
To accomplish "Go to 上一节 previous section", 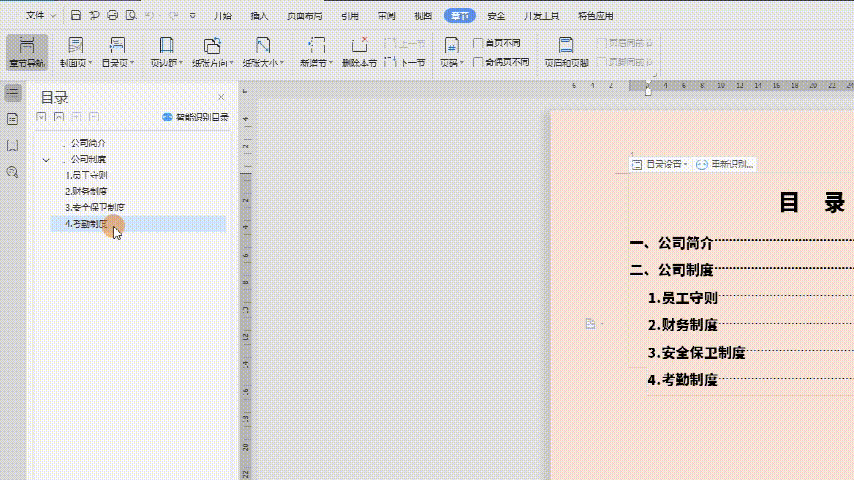I will click(405, 43).
